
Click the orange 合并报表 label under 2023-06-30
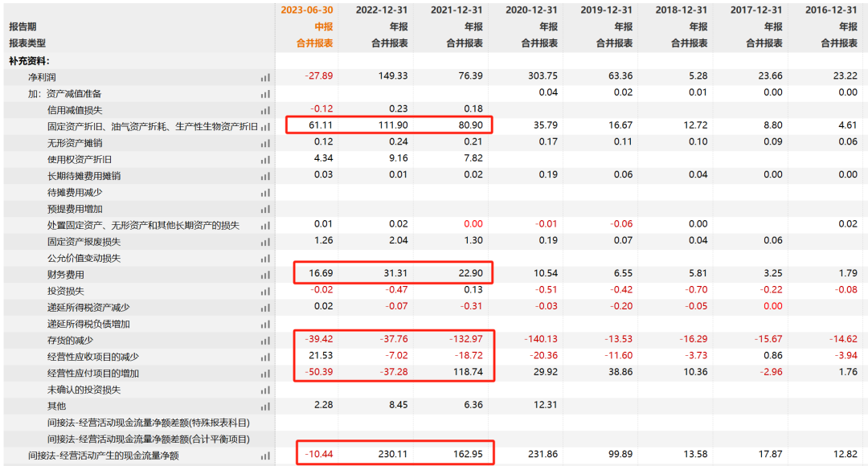pos(315,43)
